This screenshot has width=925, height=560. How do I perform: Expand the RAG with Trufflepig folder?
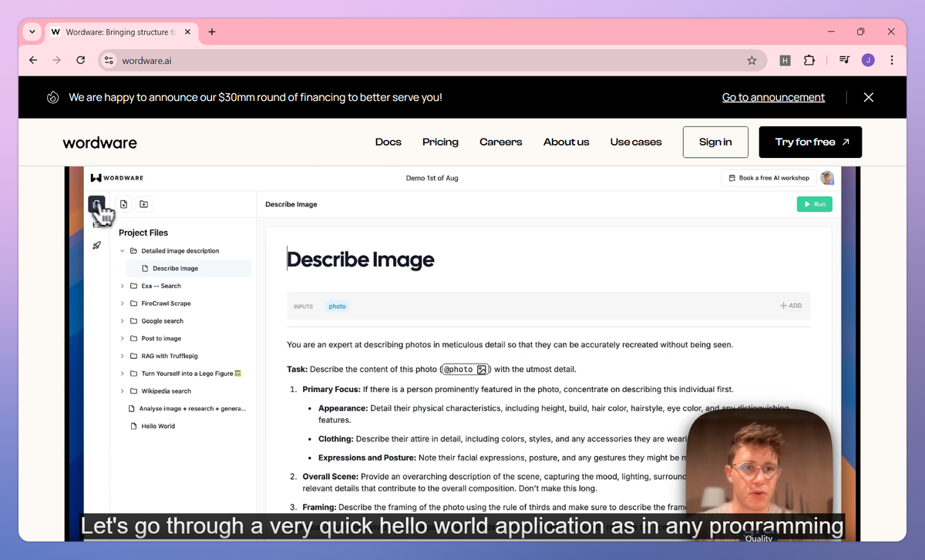click(x=122, y=356)
